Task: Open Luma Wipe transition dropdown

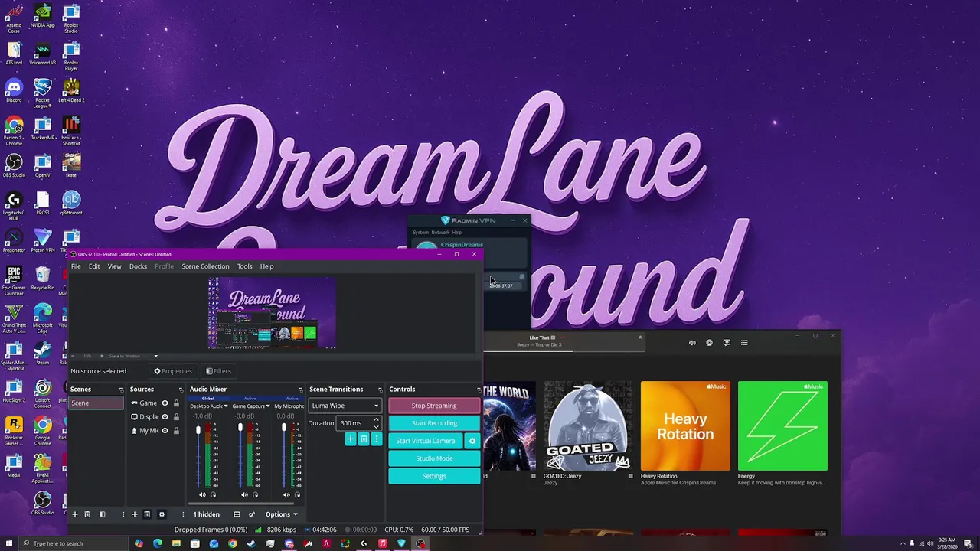Action: click(345, 406)
